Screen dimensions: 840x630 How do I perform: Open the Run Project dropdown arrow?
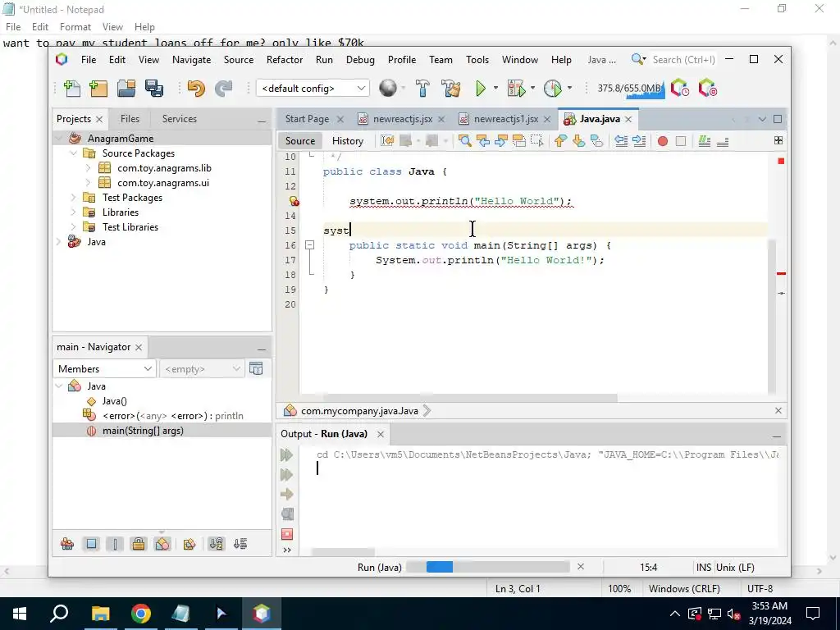pyautogui.click(x=495, y=88)
